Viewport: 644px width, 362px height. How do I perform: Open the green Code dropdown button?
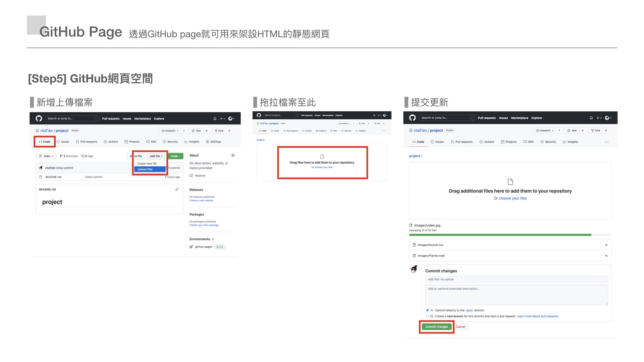pyautogui.click(x=175, y=156)
